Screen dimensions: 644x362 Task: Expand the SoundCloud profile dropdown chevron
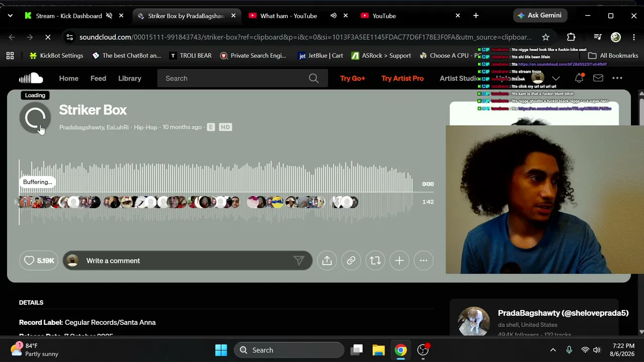pyautogui.click(x=556, y=78)
